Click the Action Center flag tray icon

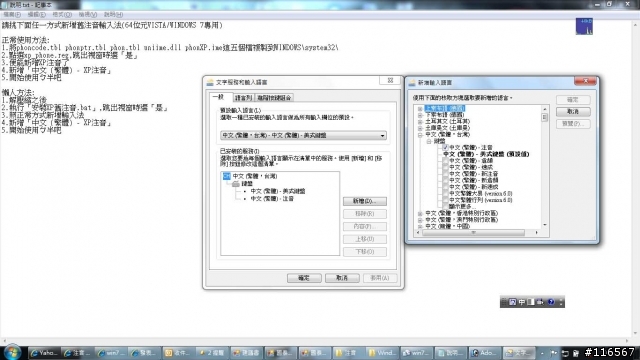[554, 353]
